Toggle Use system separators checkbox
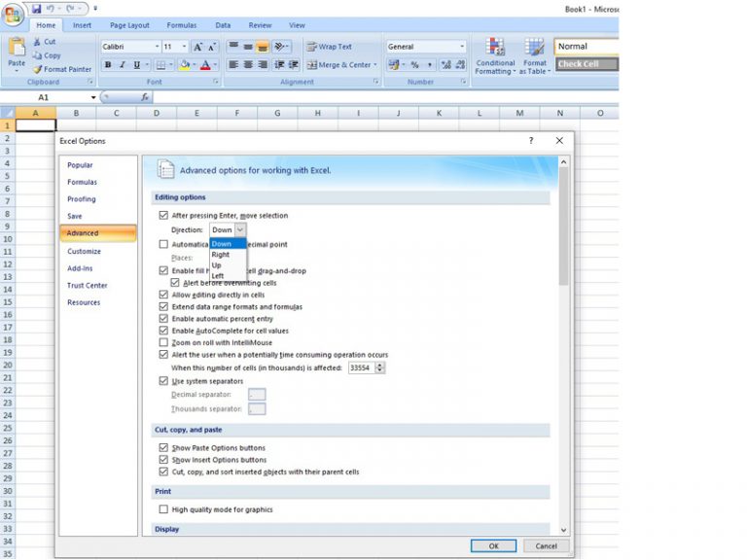Screen dimensions: 747x560 pos(163,381)
